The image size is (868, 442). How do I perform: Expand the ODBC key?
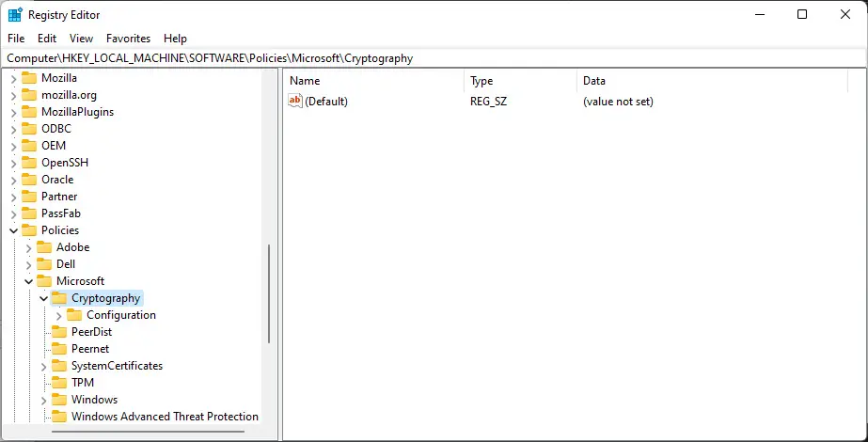[x=14, y=130]
